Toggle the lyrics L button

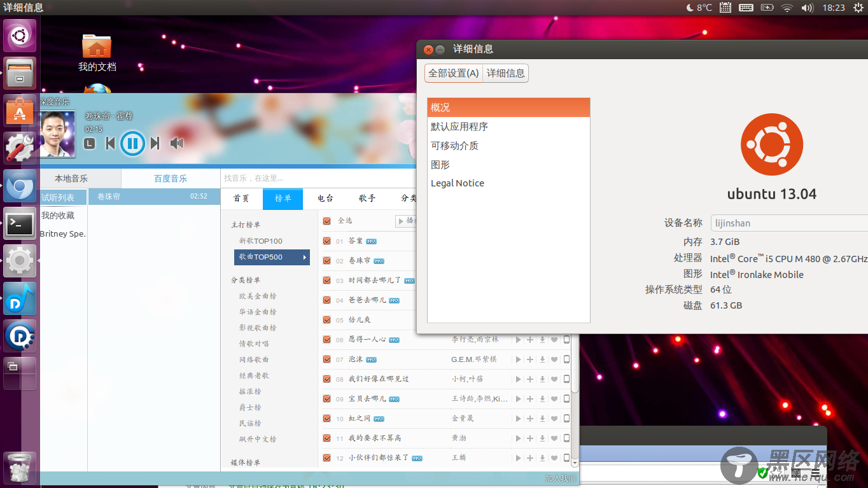pos(90,144)
